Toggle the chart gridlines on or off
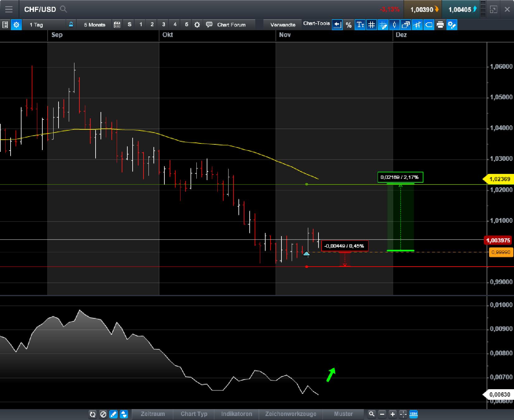This screenshot has height=420, width=514. click(x=371, y=25)
